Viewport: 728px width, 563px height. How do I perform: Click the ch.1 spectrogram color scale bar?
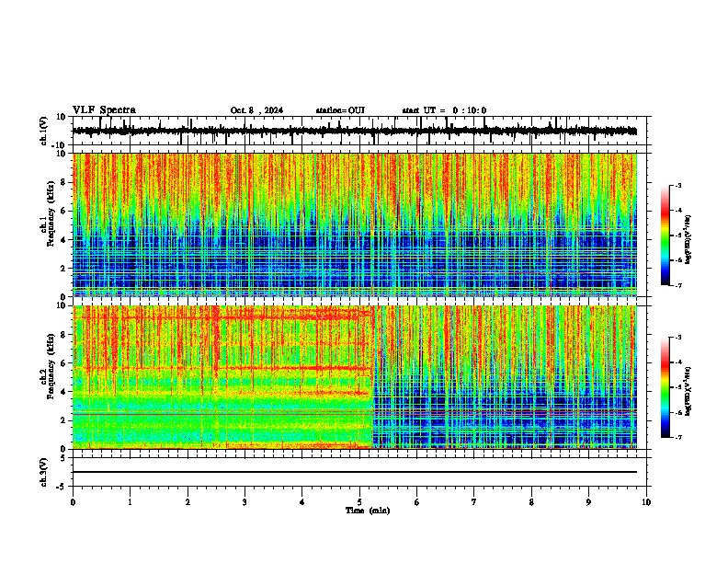pos(665,236)
